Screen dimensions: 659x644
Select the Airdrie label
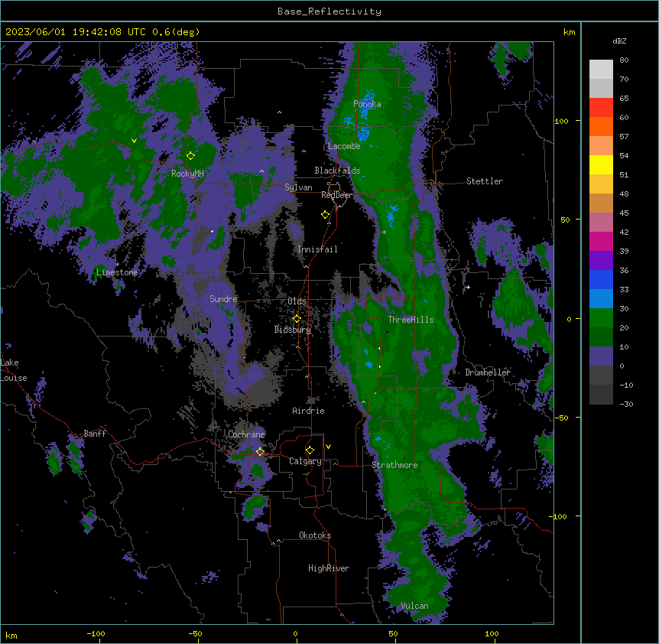point(309,411)
